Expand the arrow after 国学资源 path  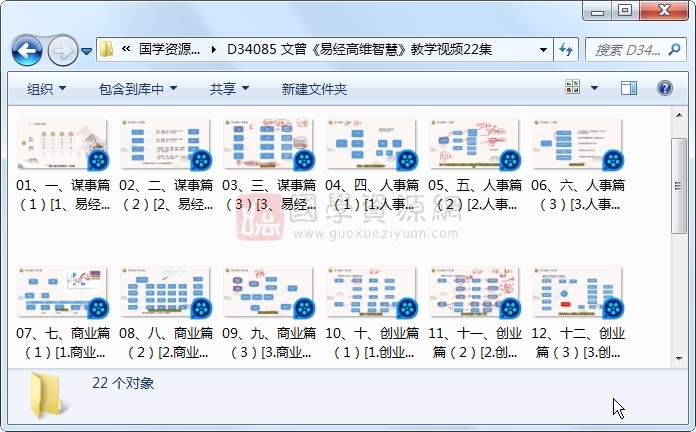click(214, 49)
